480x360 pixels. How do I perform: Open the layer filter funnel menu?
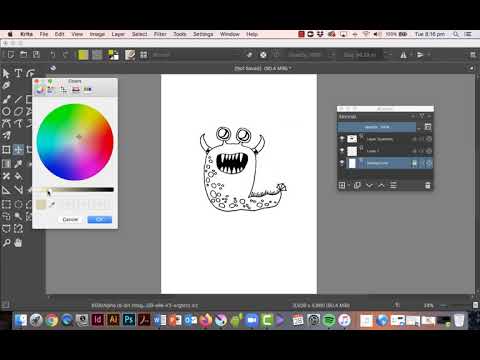coord(422,116)
